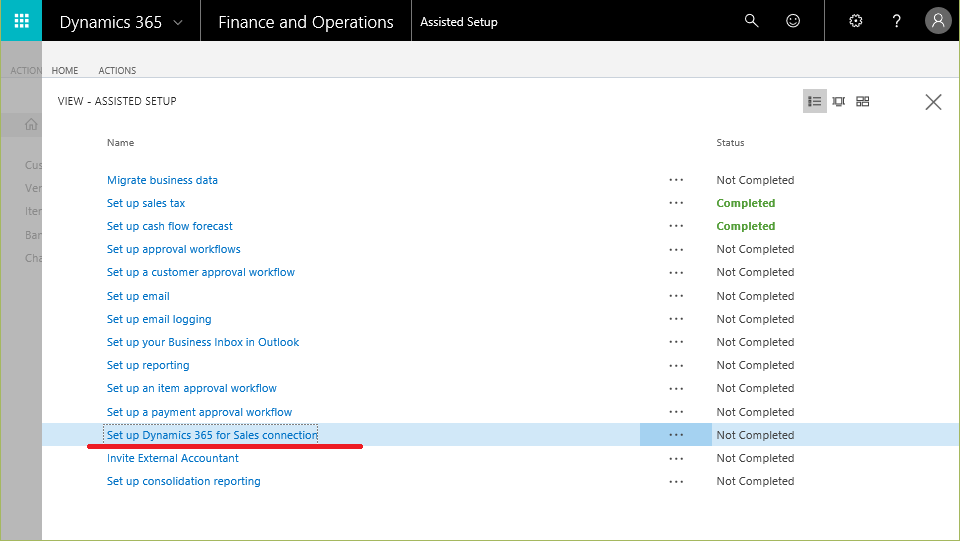960x541 pixels.
Task: Click the Finance and Operations title
Action: (x=306, y=22)
